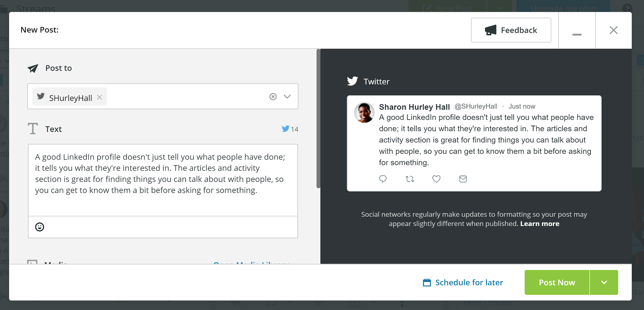Screen dimensions: 644x310
Task: Click Post Now button to publish
Action: pos(557,282)
